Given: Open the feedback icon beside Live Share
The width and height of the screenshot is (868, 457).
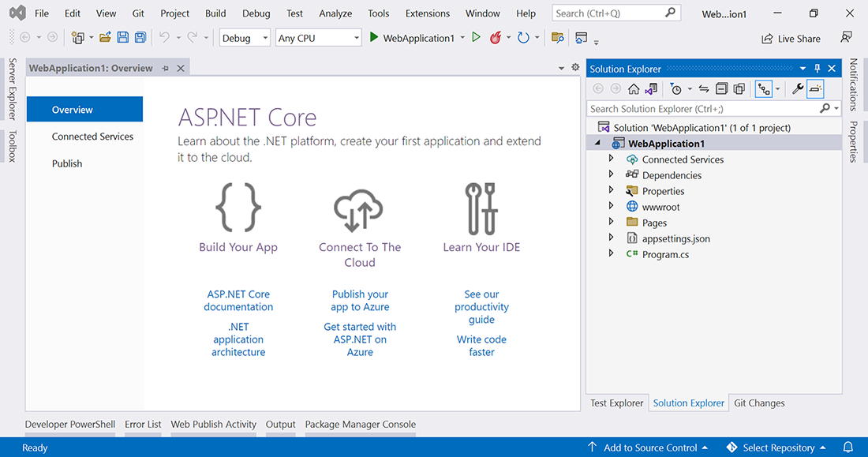Looking at the screenshot, I should click(x=846, y=38).
